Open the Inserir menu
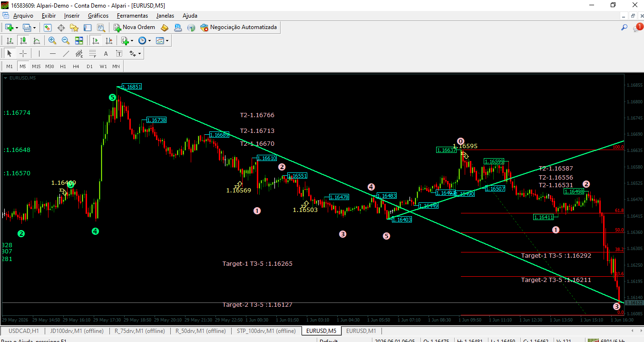This screenshot has width=644, height=342. pyautogui.click(x=72, y=15)
